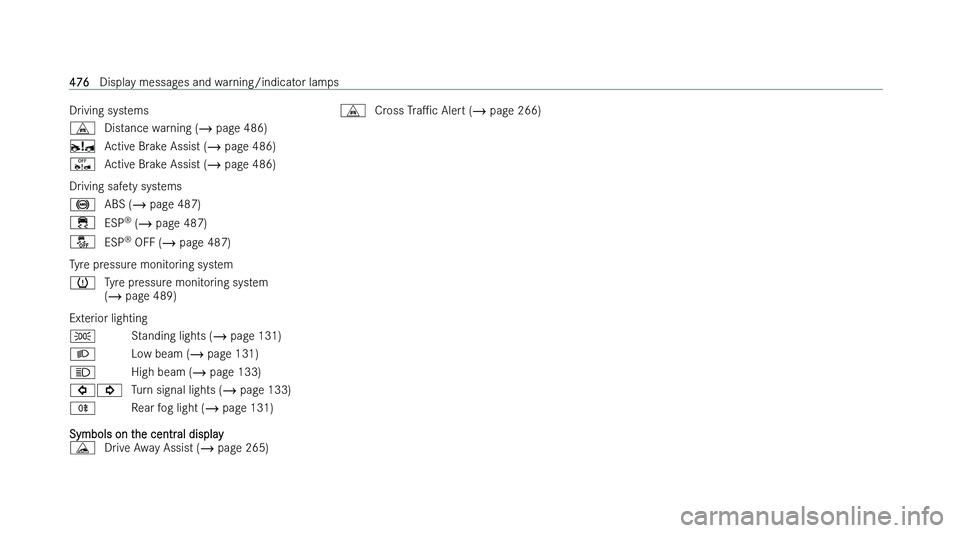Click the ABS warning lamp icon

(82, 204)
